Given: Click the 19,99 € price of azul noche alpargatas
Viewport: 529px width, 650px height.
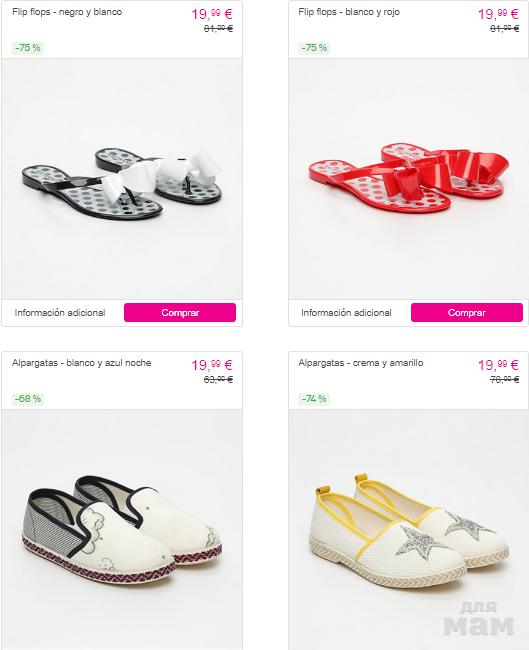Looking at the screenshot, I should tap(212, 365).
